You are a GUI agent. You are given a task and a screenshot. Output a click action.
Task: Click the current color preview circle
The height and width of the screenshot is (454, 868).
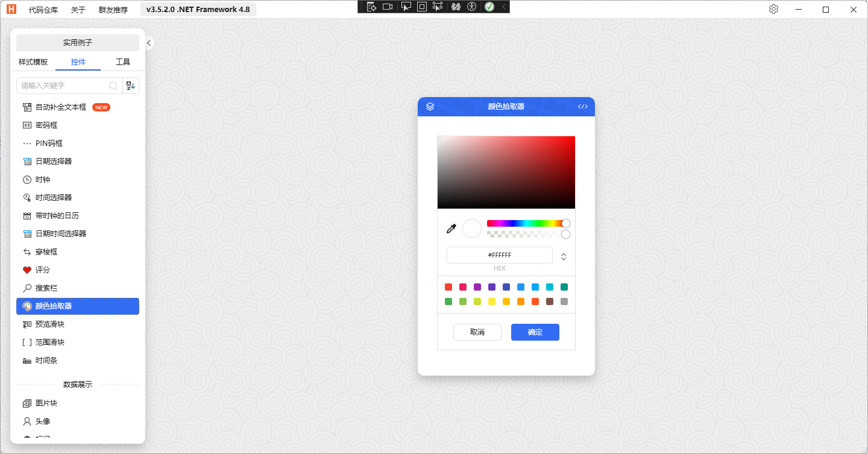tap(472, 229)
